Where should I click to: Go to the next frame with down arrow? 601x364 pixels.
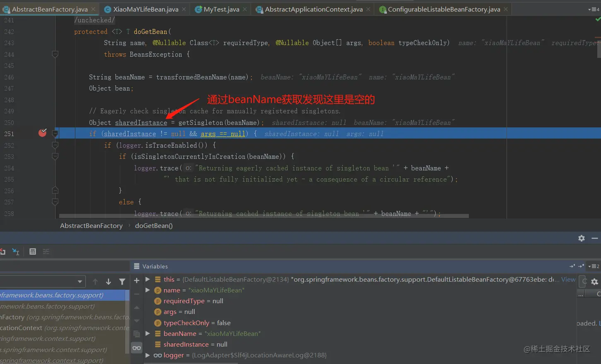(109, 282)
